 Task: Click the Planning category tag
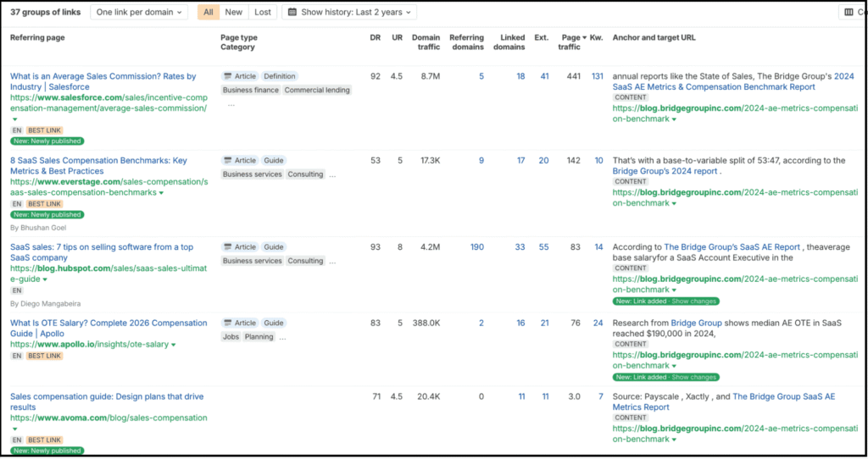pyautogui.click(x=259, y=337)
